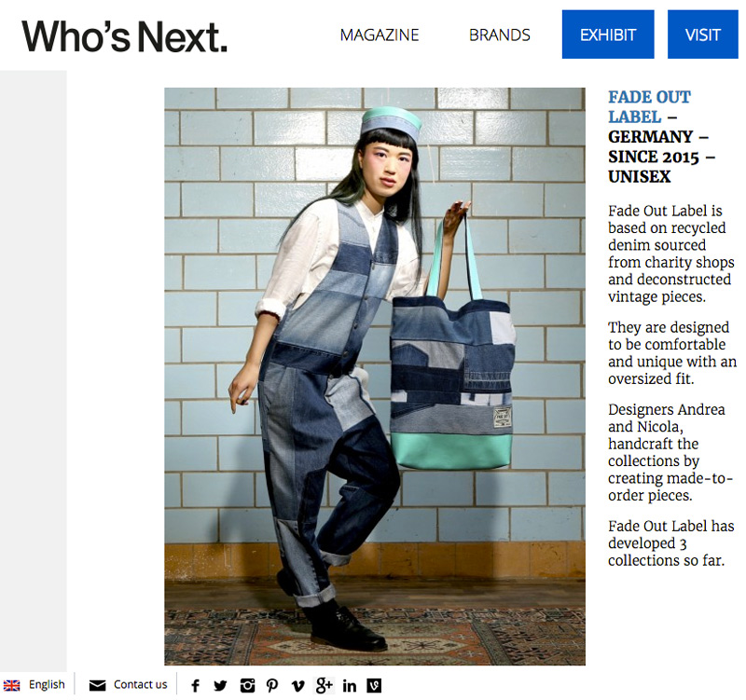The image size is (746, 700).
Task: Click the Contact us link
Action: [141, 684]
